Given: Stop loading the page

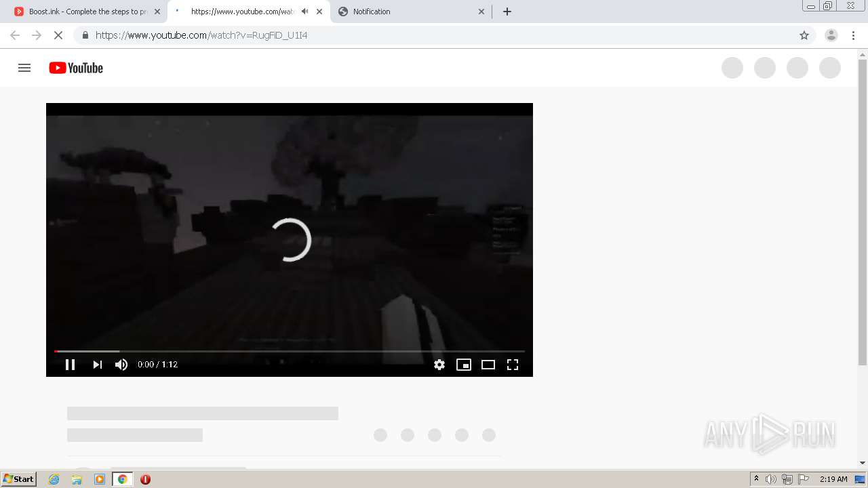Looking at the screenshot, I should click(58, 35).
